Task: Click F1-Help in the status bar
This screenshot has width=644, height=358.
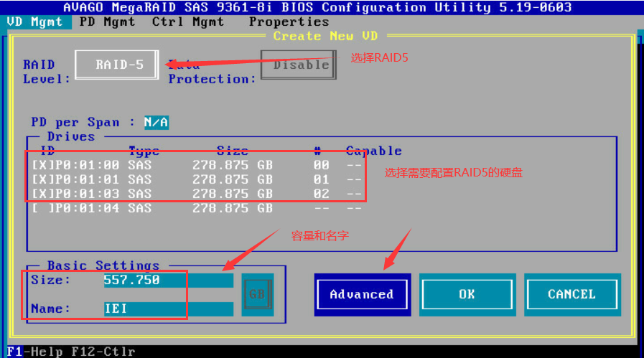Action: [34, 352]
